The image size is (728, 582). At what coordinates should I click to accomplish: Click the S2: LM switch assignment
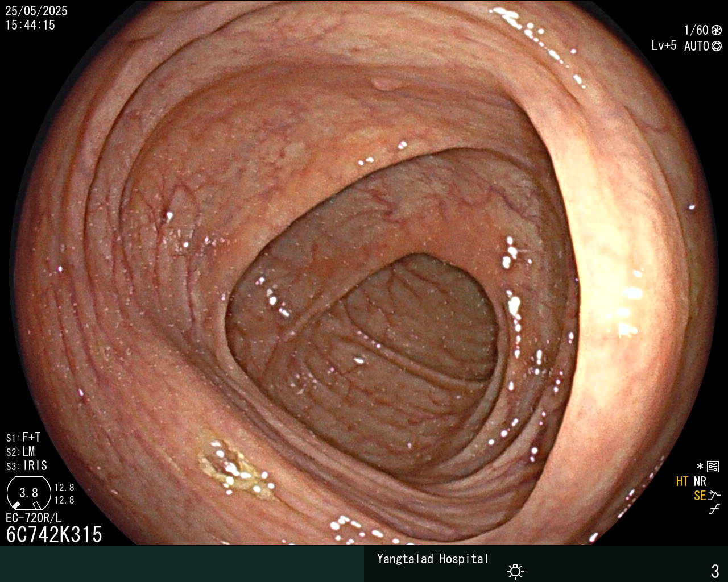pos(20,452)
